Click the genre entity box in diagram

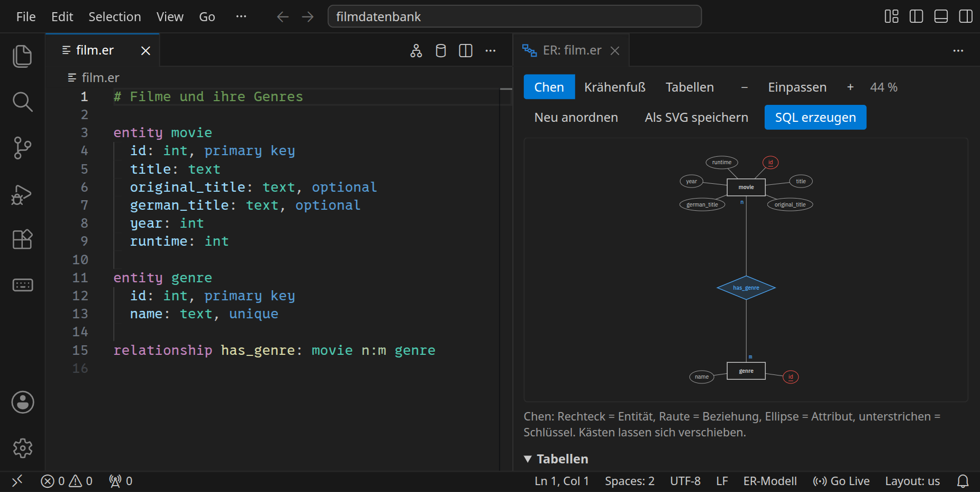746,371
